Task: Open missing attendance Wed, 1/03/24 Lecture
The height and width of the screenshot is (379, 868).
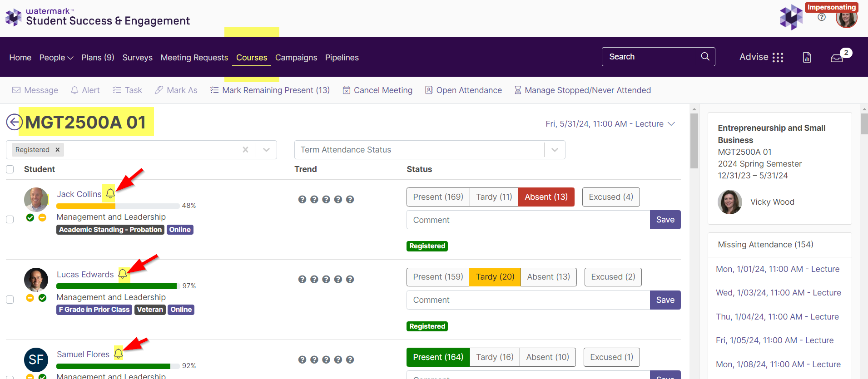Action: (x=779, y=293)
